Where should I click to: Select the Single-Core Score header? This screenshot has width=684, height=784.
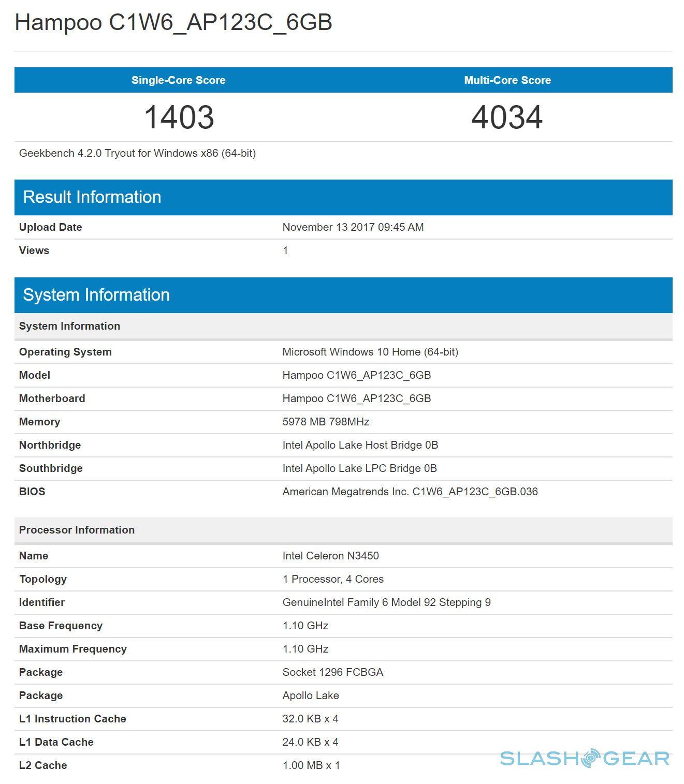(x=178, y=80)
